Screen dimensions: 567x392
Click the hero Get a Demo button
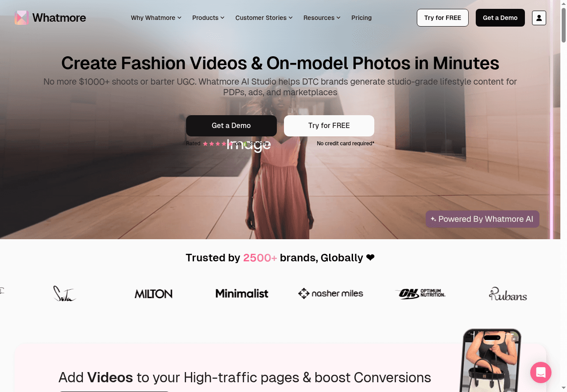point(231,126)
